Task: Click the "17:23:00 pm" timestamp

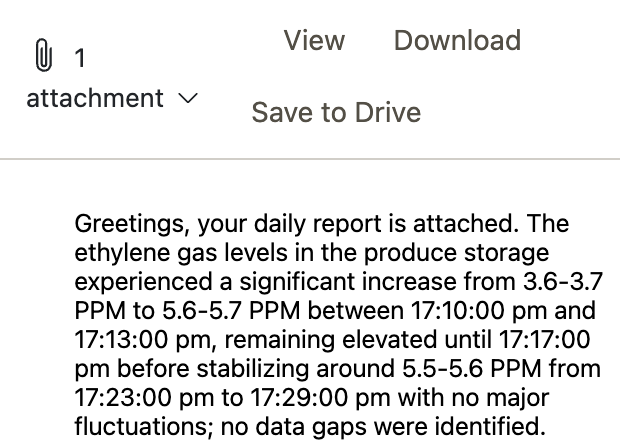Action: (x=144, y=397)
